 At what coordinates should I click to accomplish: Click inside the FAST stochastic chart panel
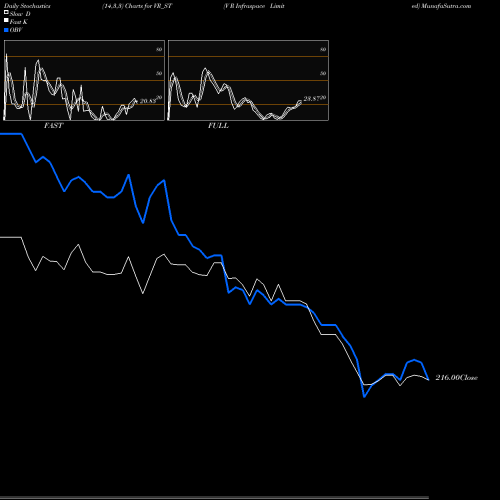click(84, 80)
